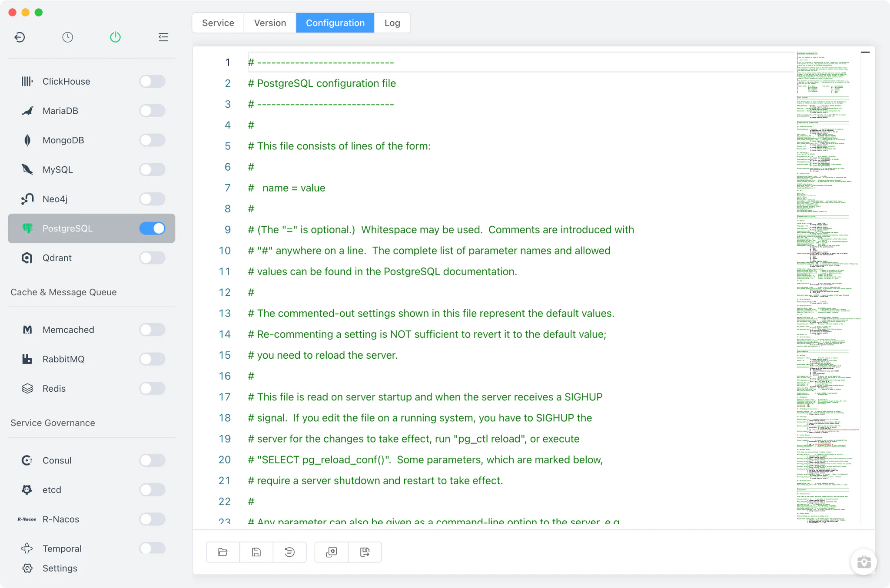Click the ClickHouse service icon
This screenshot has width=890, height=588.
tap(27, 81)
